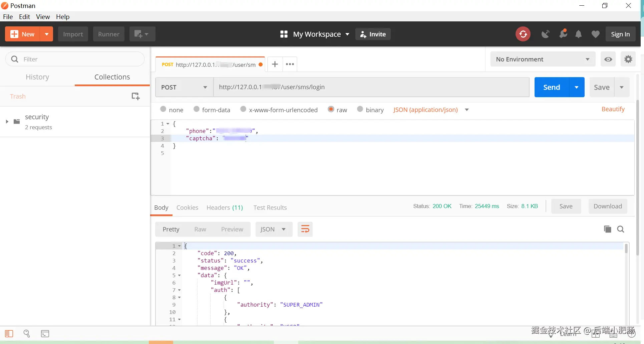Viewport: 644px width, 344px height.
Task: Switch to the Collections tab
Action: (112, 77)
